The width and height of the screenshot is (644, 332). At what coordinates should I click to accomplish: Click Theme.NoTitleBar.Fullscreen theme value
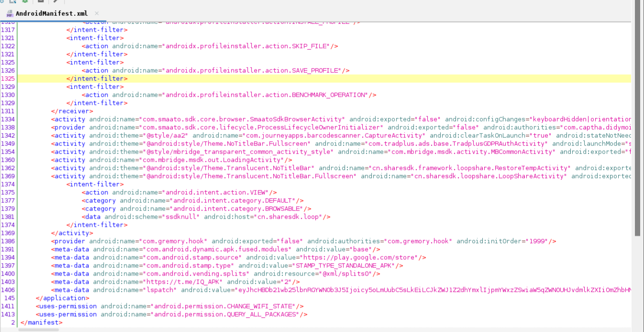(228, 144)
